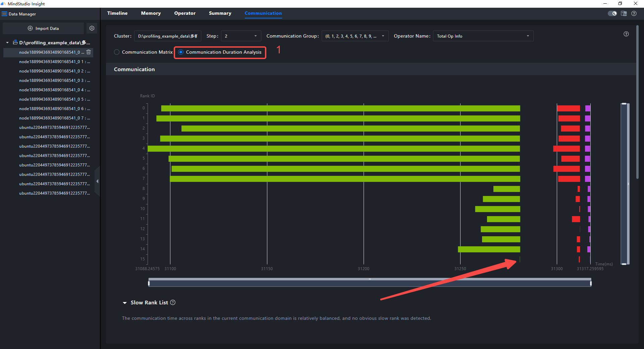Click the green bar for Rank 14
Viewport: 644px width, 349px height.
(x=489, y=249)
